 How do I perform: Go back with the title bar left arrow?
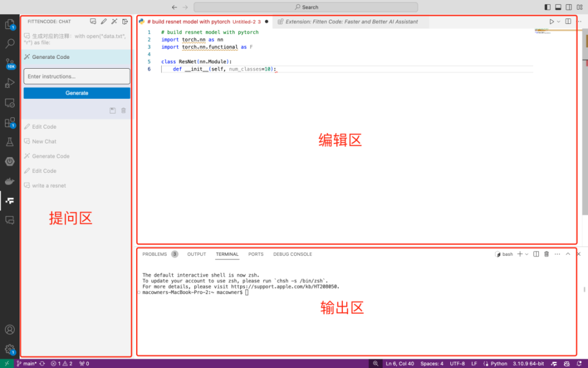pyautogui.click(x=175, y=7)
